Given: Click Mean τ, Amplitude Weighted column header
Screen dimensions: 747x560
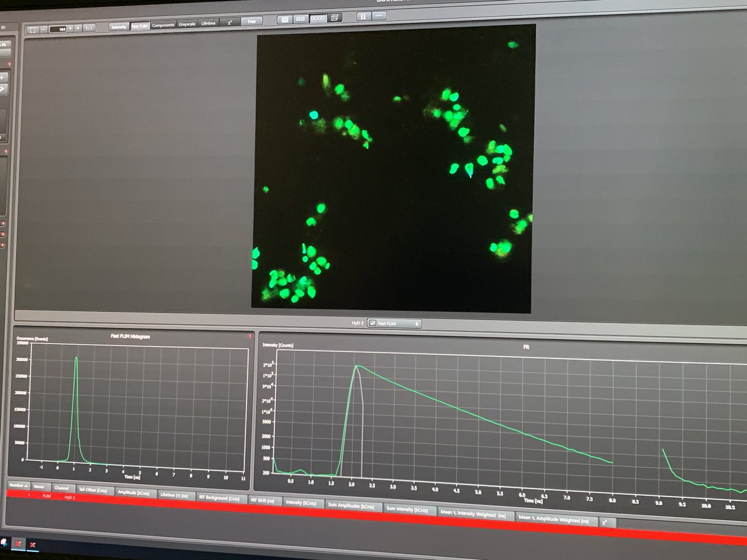Looking at the screenshot, I should pyautogui.click(x=557, y=519).
